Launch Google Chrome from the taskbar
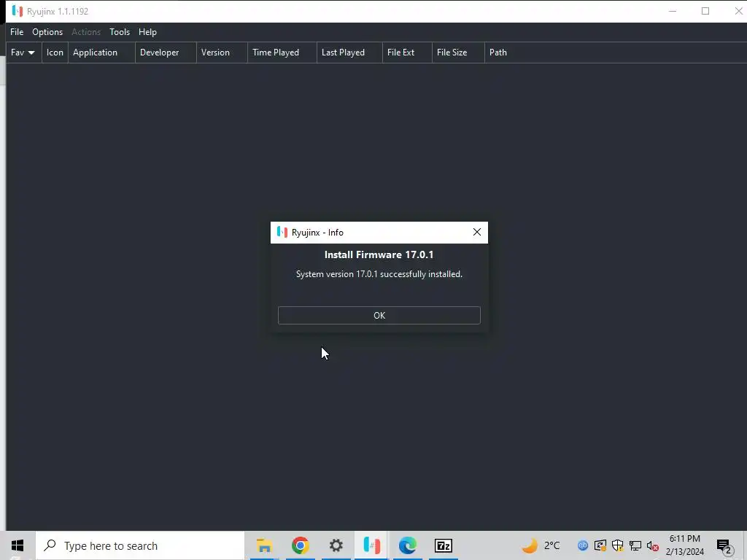Screen dimensions: 747x560 (300, 545)
